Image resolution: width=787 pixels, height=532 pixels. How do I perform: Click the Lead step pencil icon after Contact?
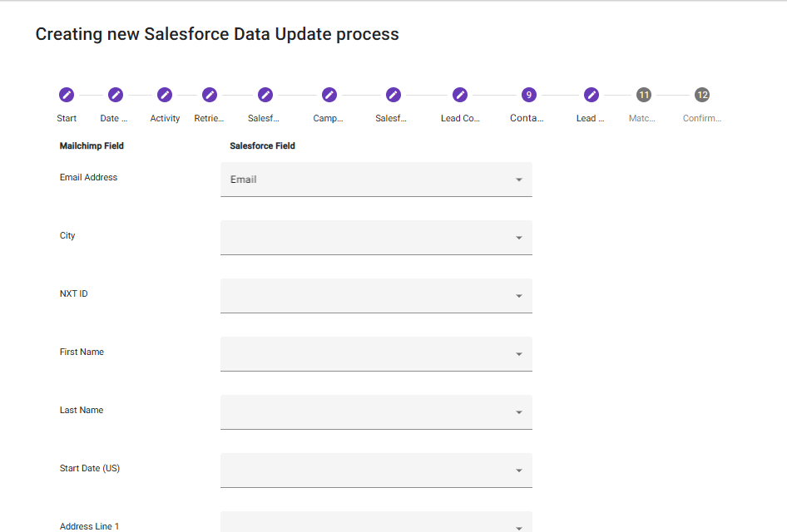591,95
